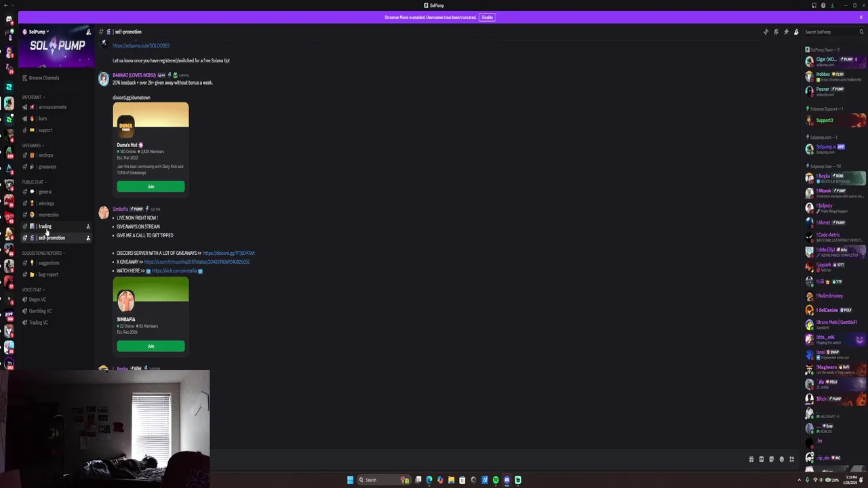Collapse the PUBLIC CHAT category
The height and width of the screenshot is (488, 868).
click(x=34, y=182)
